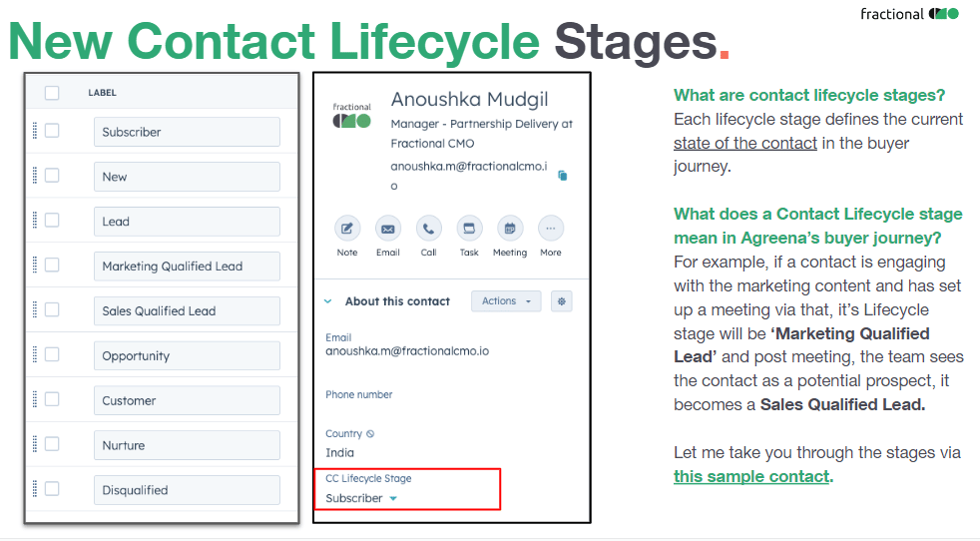
Task: Grab the drag handle beside Subscriber row
Action: pyautogui.click(x=35, y=131)
